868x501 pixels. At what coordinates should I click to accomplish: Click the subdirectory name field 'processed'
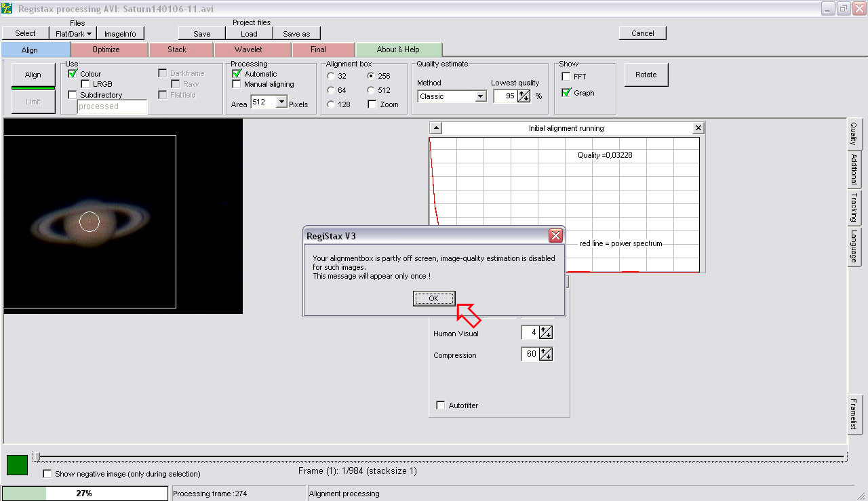112,106
